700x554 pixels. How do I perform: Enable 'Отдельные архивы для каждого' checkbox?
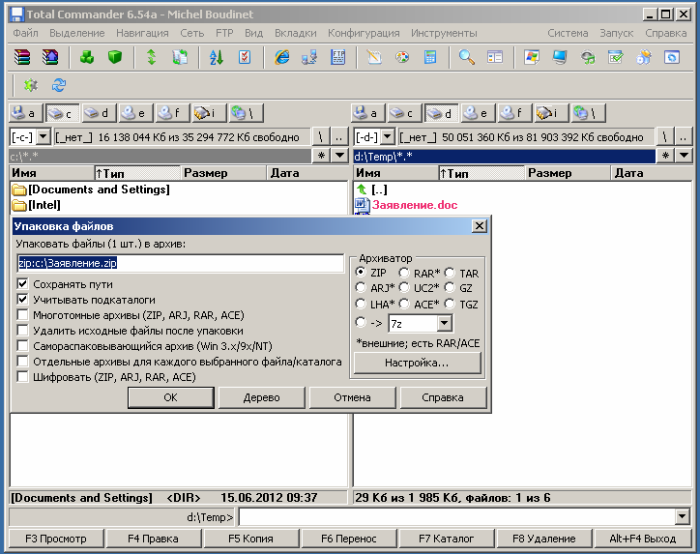tap(22, 361)
